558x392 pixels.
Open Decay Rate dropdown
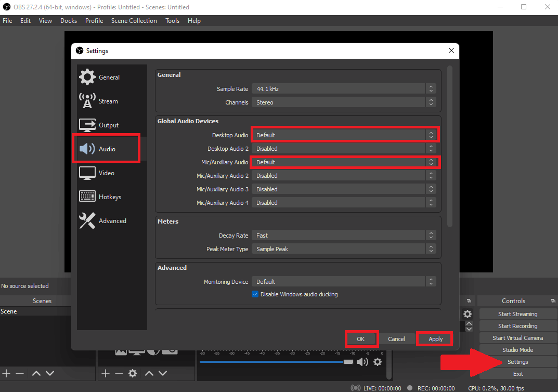pos(344,235)
